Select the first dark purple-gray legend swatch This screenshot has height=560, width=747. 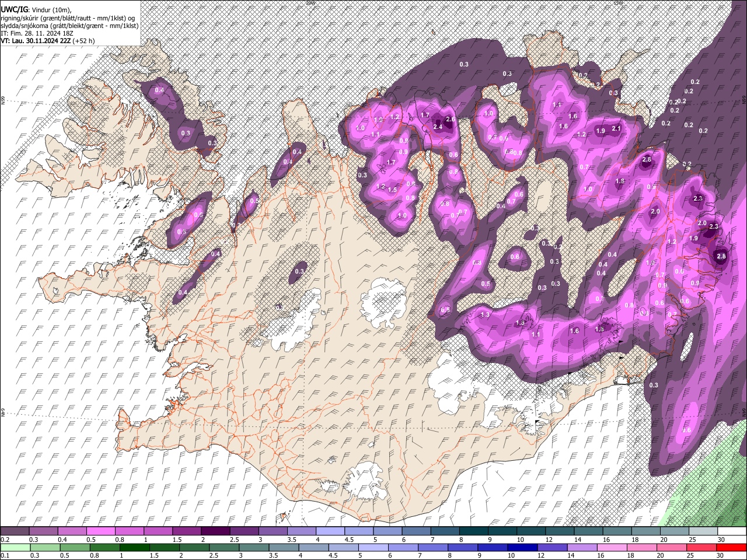coord(15,531)
